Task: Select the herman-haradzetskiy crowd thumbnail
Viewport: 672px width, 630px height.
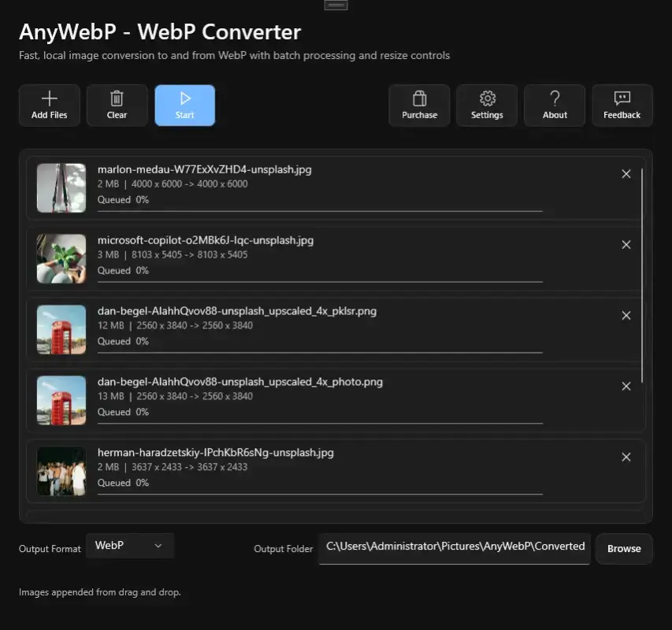Action: 61,471
